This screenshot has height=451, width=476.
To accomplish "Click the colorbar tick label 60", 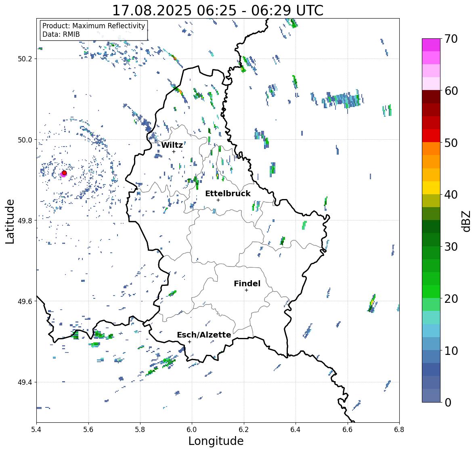I will [451, 91].
